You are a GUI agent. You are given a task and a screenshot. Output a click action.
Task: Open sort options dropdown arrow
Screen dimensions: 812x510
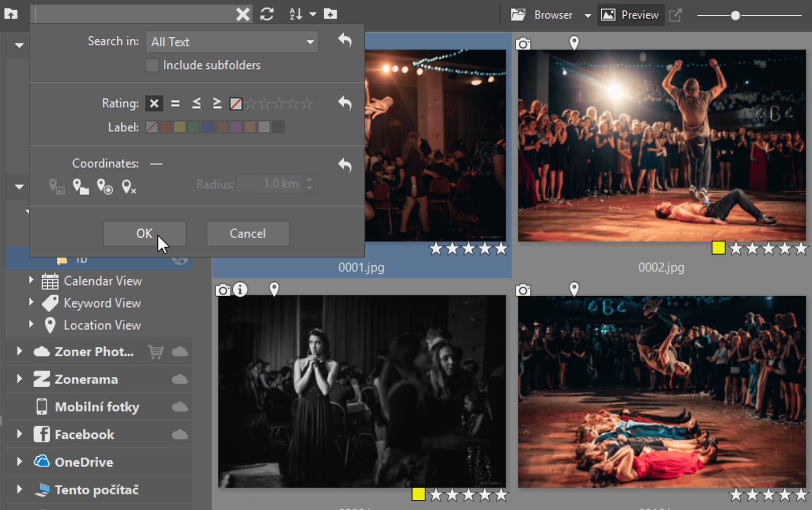[x=313, y=14]
